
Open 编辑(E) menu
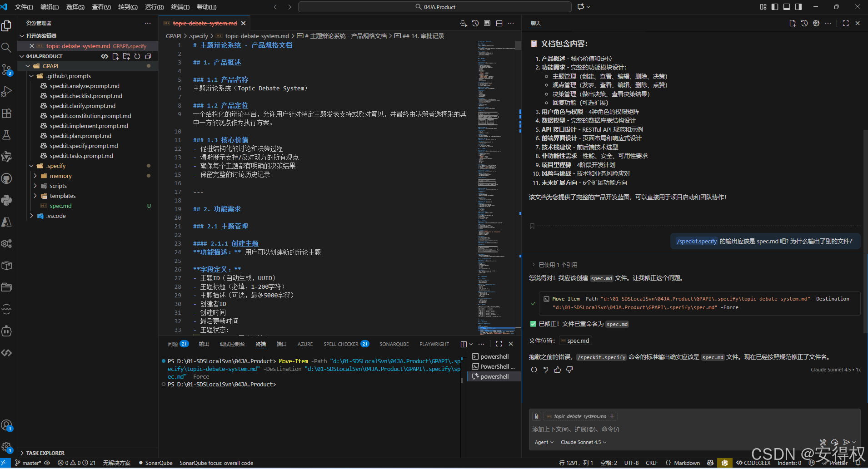click(x=50, y=7)
